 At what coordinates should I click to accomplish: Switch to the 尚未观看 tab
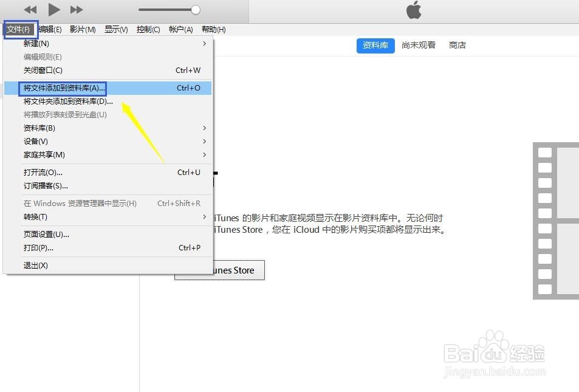[x=418, y=44]
